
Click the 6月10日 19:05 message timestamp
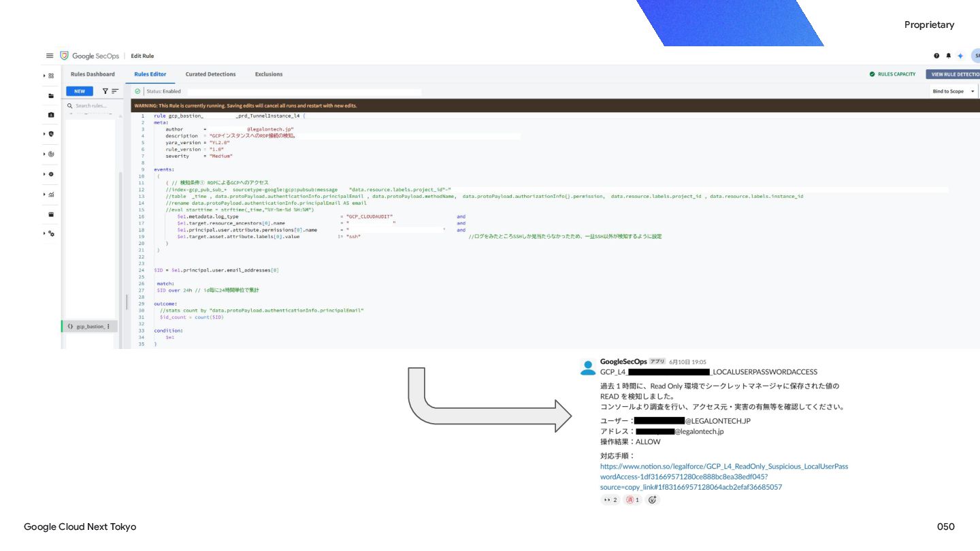(x=688, y=362)
